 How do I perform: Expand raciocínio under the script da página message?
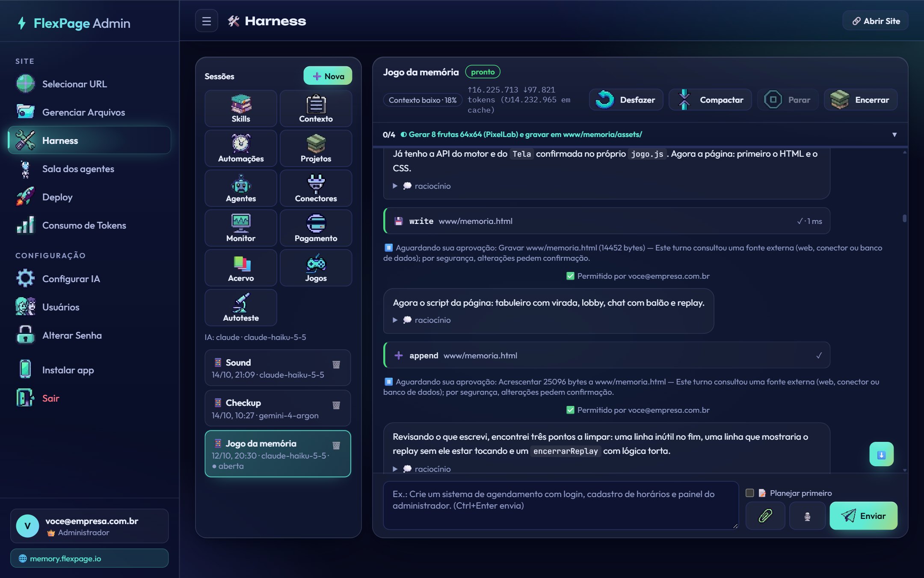[422, 320]
